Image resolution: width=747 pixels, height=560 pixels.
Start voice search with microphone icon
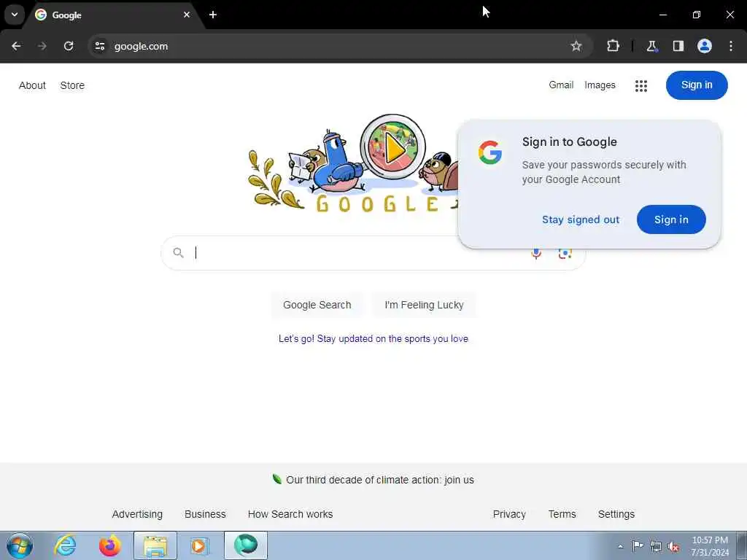point(536,253)
